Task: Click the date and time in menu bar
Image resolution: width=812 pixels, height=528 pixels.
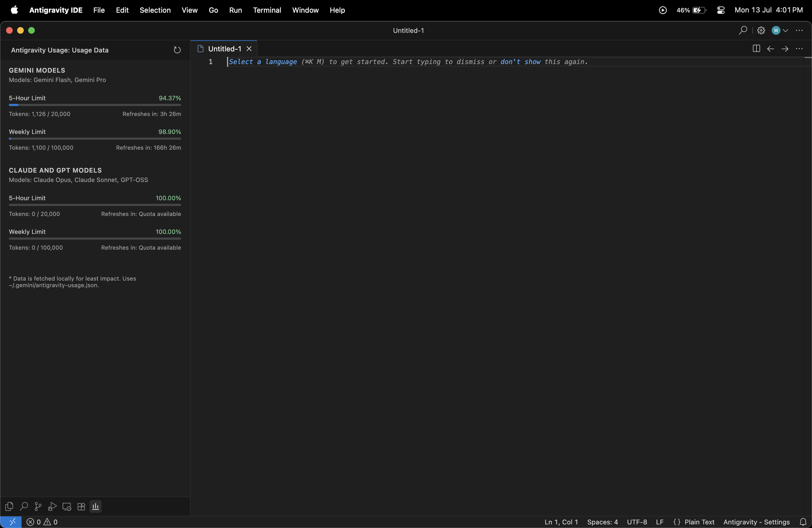Action: pos(768,10)
